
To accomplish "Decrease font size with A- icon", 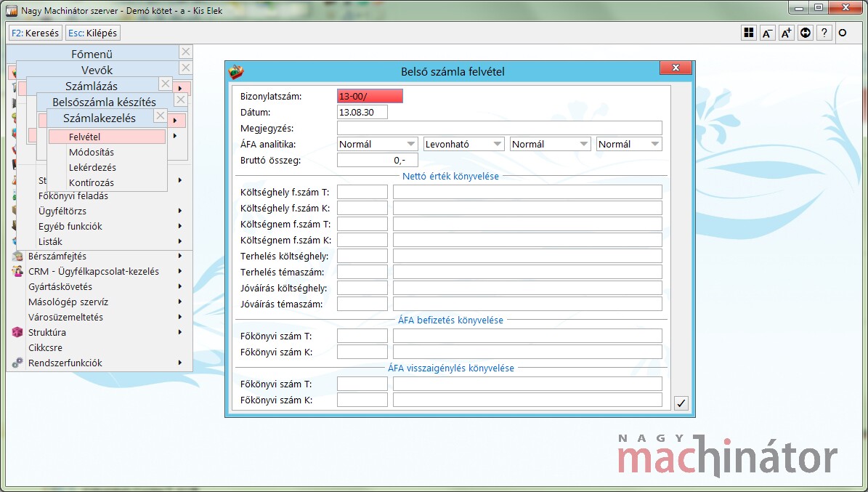I will [x=767, y=33].
